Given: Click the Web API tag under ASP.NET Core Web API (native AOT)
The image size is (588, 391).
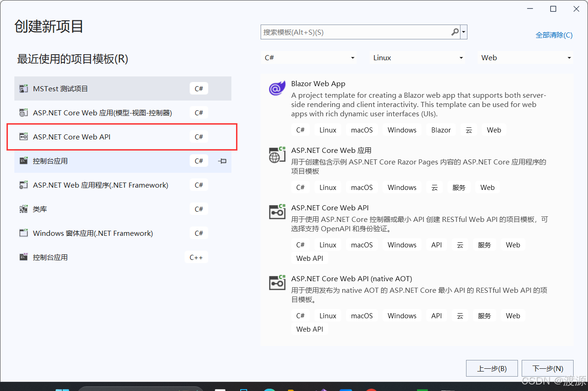Looking at the screenshot, I should [310, 329].
